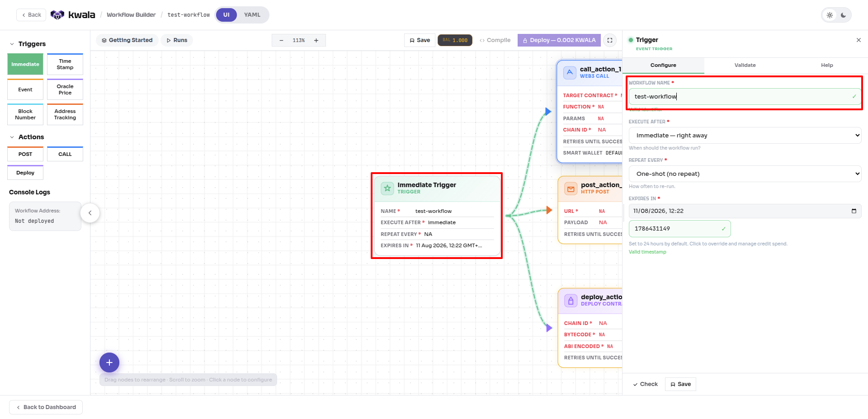Screen dimensions: 868x419
Task: Select Address Tracking trigger
Action: (65, 114)
